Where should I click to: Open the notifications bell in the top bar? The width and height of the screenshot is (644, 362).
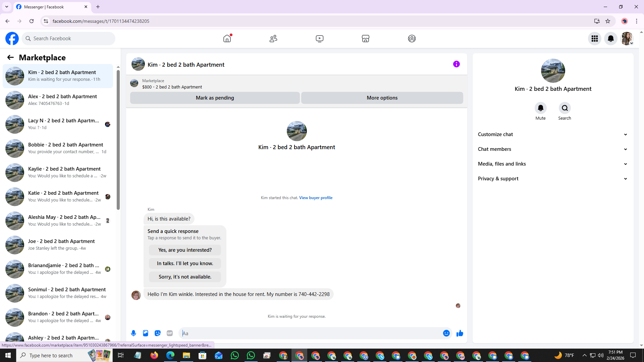(x=611, y=39)
